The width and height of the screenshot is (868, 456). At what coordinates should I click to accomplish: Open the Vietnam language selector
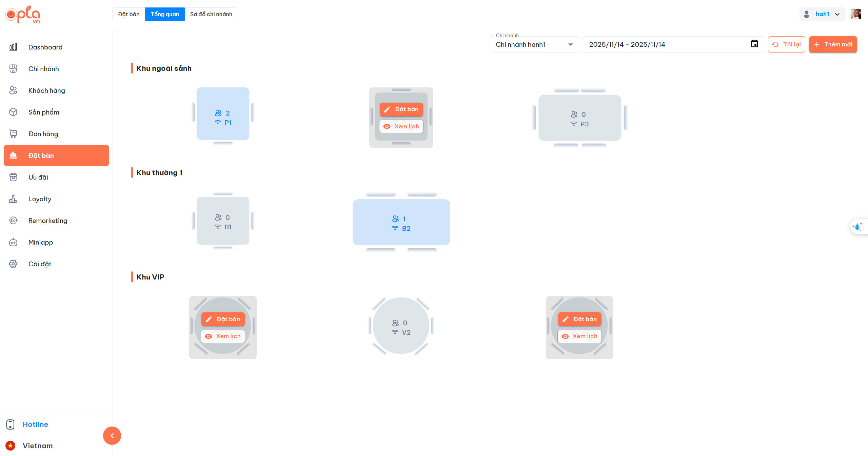pos(38,446)
